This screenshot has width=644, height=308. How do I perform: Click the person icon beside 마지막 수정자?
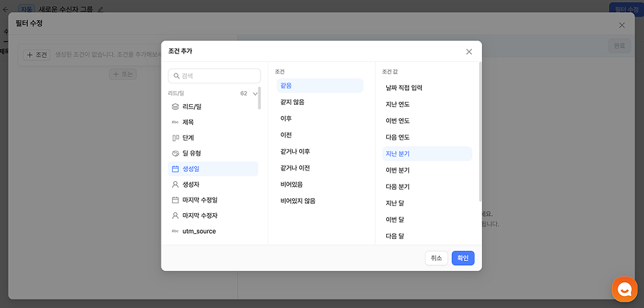coord(176,215)
